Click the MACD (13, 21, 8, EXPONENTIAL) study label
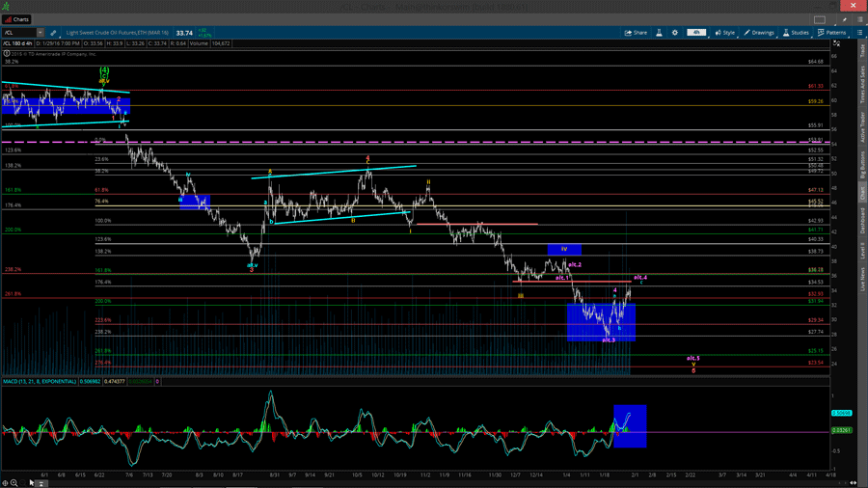This screenshot has height=488, width=868. 39,382
